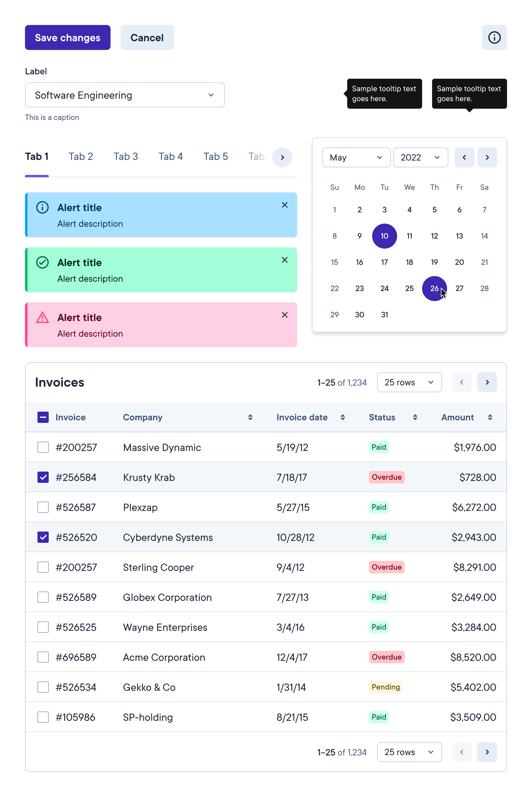Dismiss the blue info alert
The height and width of the screenshot is (797, 532).
point(284,205)
